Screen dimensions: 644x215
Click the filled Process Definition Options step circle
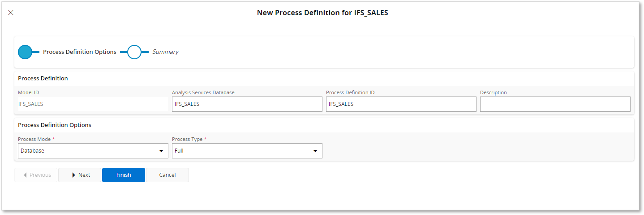click(25, 52)
